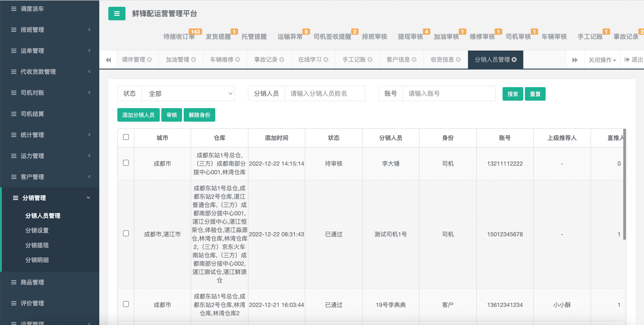Click the list icon beside 客户管理
The image size is (644, 325).
pos(14,177)
